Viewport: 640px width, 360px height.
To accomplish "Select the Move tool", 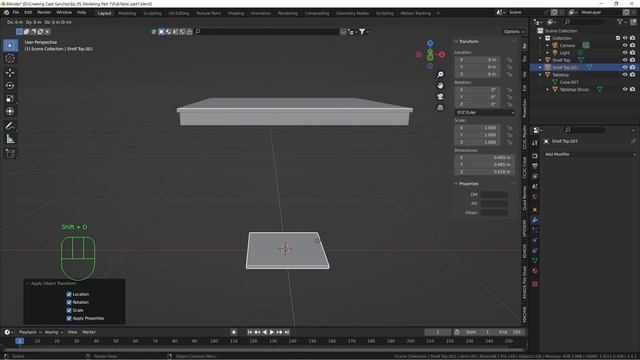I will click(x=10, y=73).
